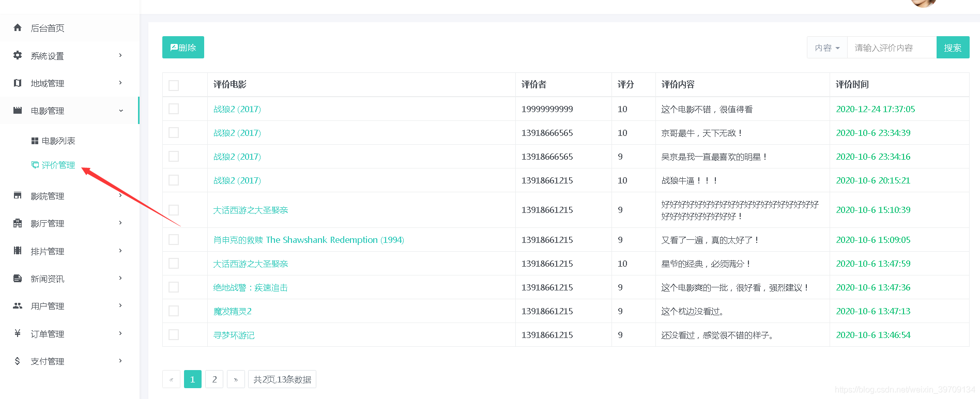The image size is (980, 399).
Task: Expand the 排片管理 submenu chevron
Action: (120, 251)
